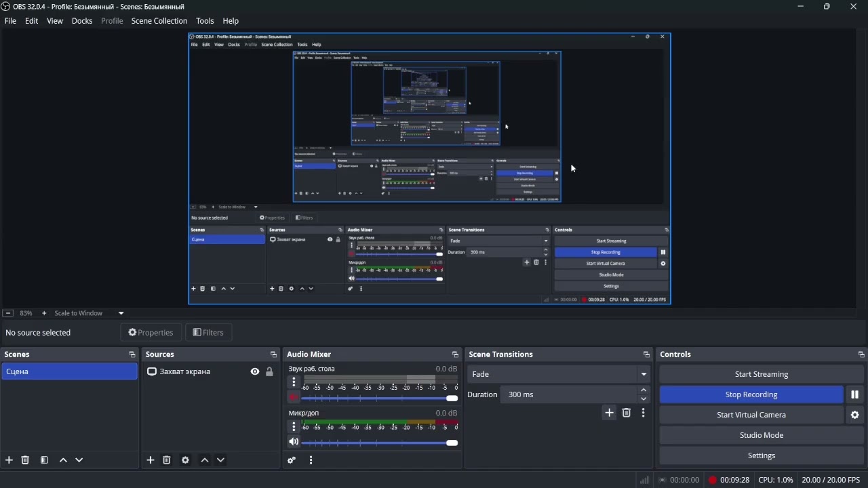868x488 pixels.
Task: Decrease transition duration down arrow
Action: 644,400
